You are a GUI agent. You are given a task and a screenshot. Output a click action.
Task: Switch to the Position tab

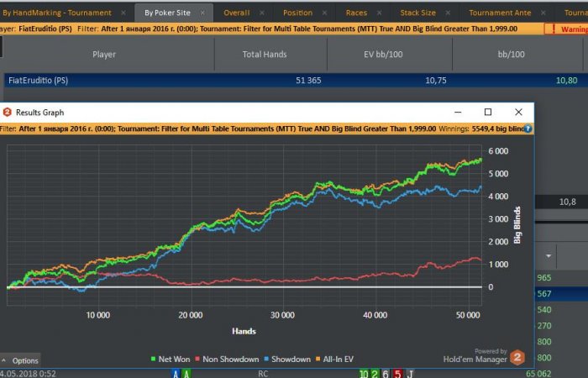[297, 13]
